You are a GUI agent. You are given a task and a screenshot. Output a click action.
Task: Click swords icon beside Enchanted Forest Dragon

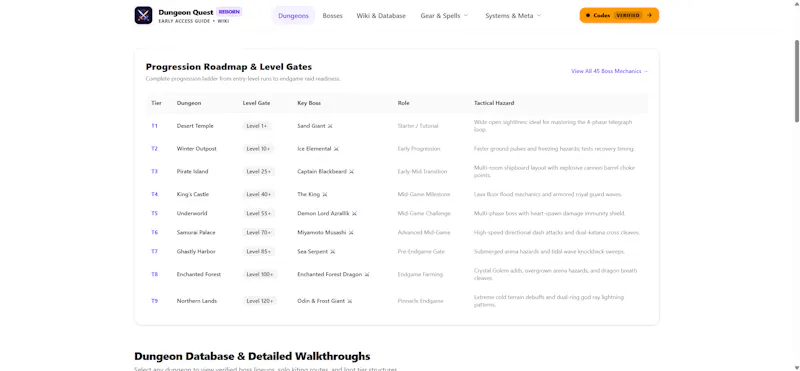tap(367, 275)
